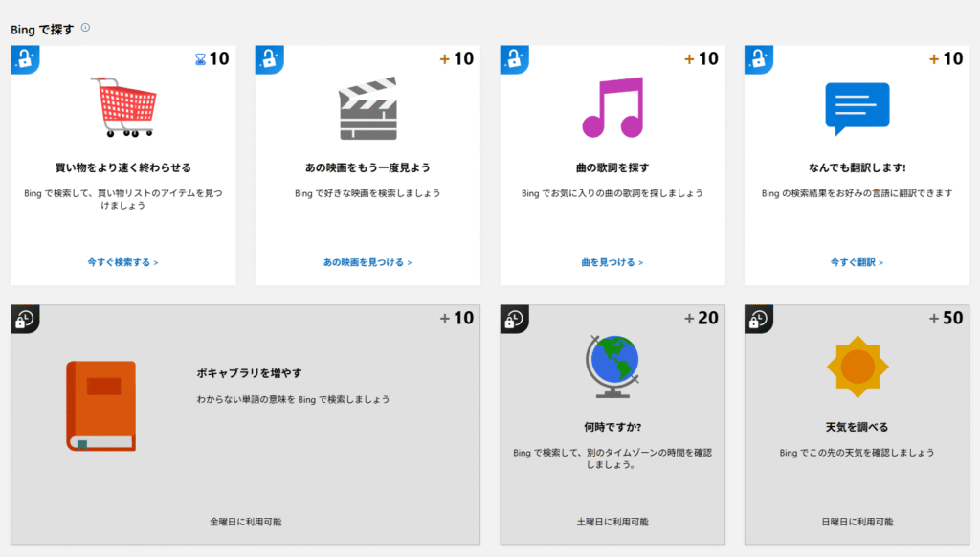Click the unlock badge on movie card
Screen dimensions: 980x557
[269, 59]
